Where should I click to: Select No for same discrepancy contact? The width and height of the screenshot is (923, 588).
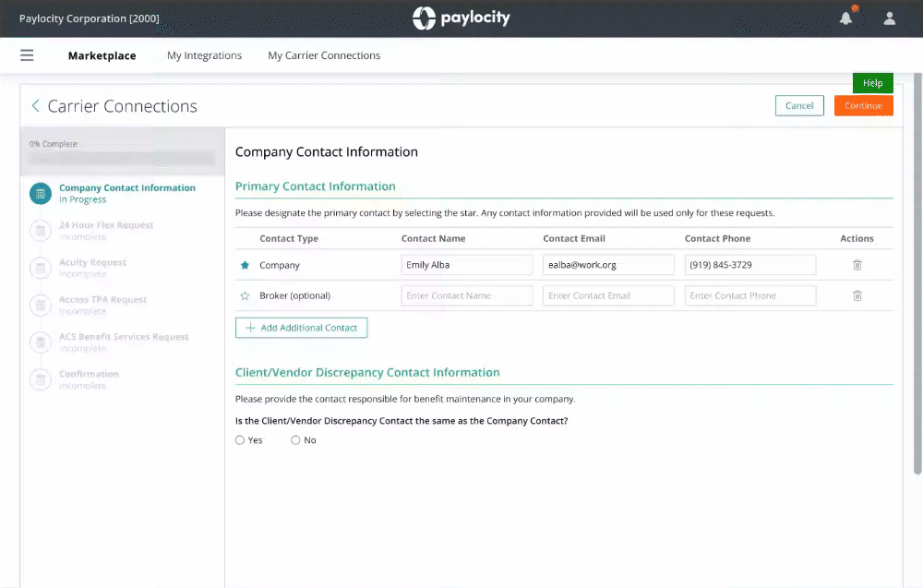[295, 440]
